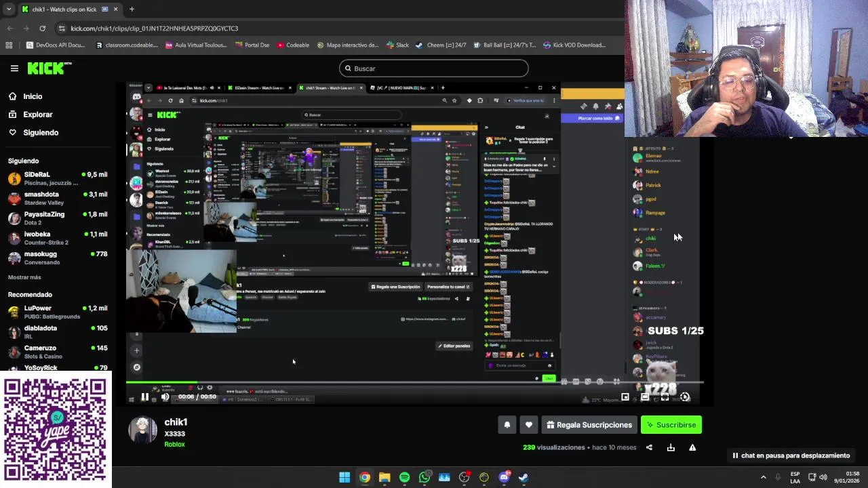The width and height of the screenshot is (868, 488).
Task: Open DevDocs API bookmark
Action: (x=55, y=45)
